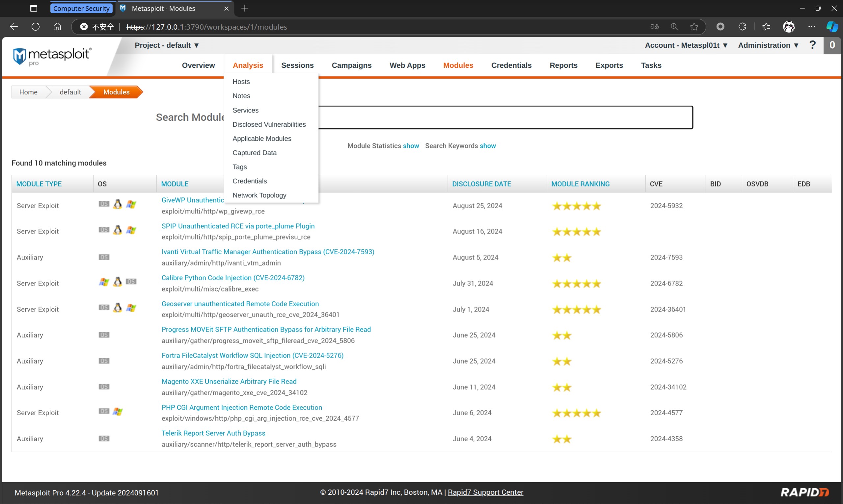Open Rapid7 Support Center link

point(485,492)
